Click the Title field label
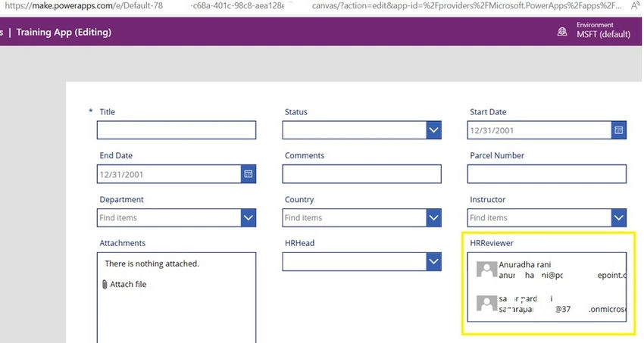 click(107, 111)
